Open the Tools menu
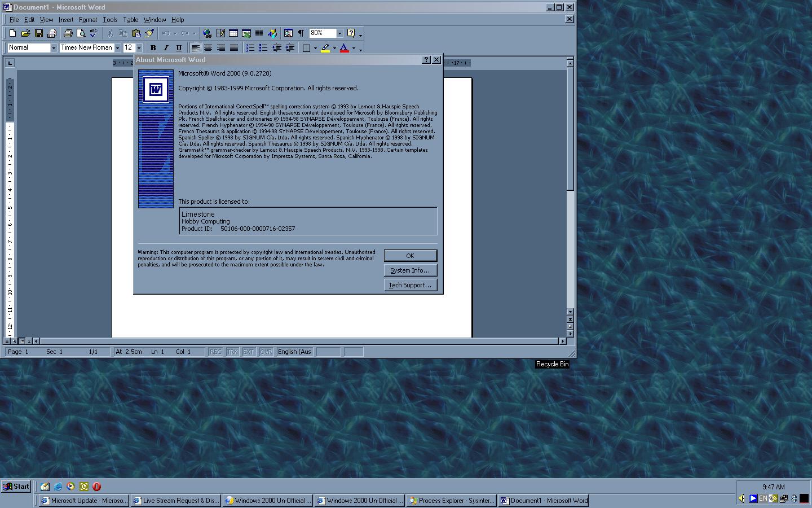This screenshot has width=812, height=508. click(x=110, y=20)
